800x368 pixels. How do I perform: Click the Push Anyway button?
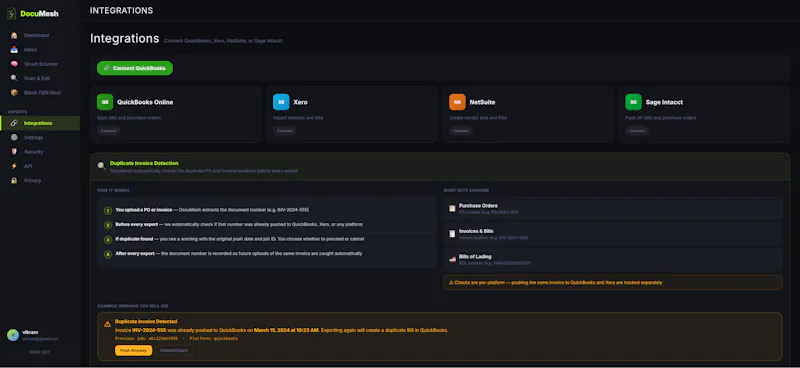pos(133,350)
